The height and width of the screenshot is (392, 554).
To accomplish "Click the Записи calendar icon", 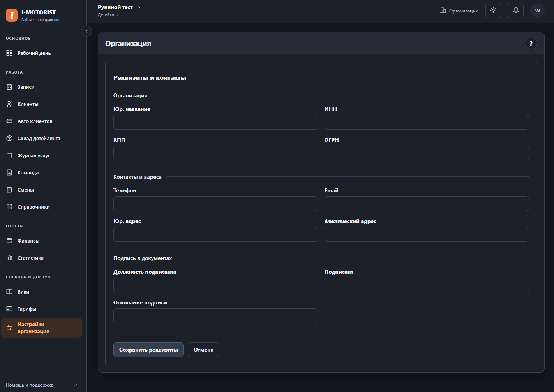I will (9, 87).
